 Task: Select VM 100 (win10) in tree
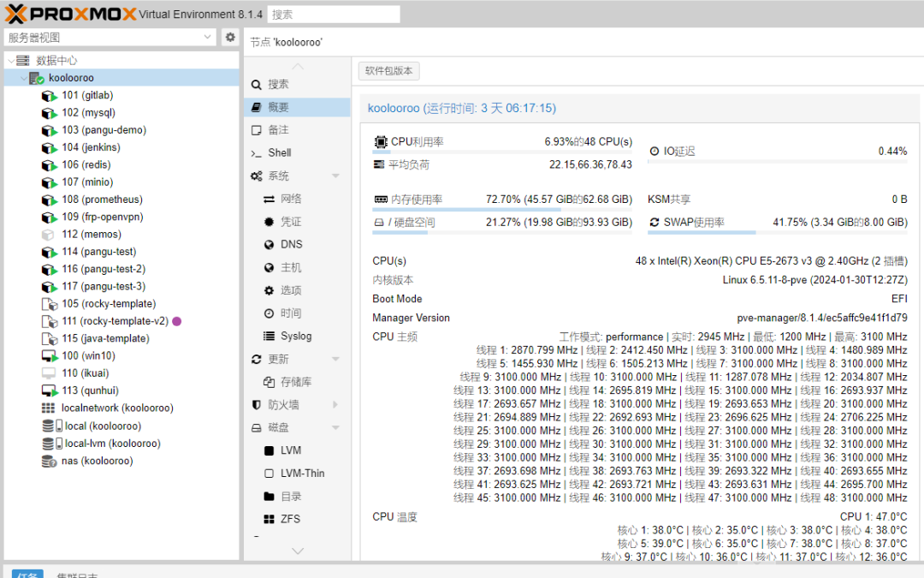[87, 356]
